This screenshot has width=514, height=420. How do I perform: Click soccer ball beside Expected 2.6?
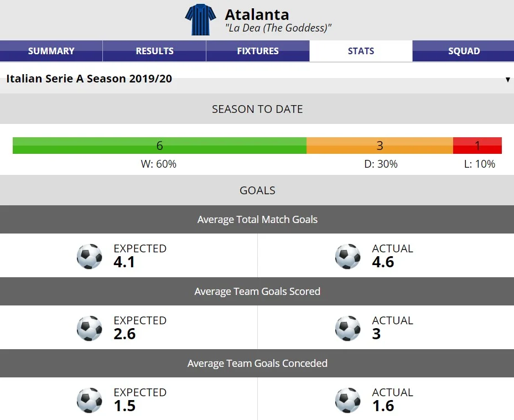coord(89,328)
